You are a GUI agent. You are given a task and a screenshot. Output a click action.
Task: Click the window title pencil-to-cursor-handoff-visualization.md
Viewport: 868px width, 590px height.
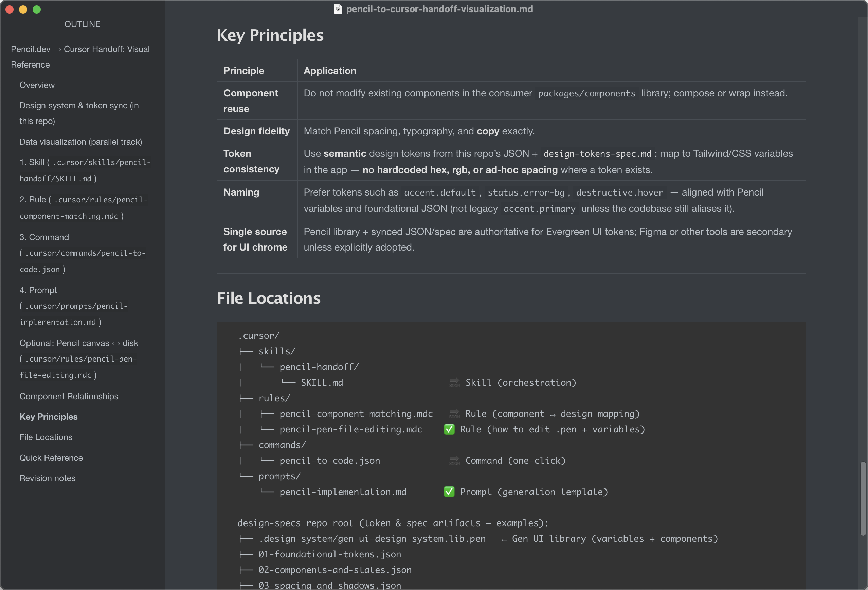pyautogui.click(x=439, y=9)
